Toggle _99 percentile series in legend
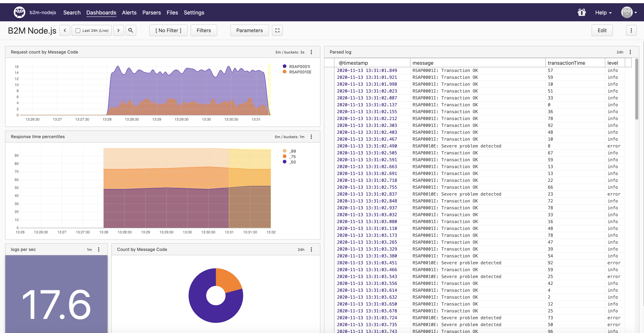Viewport: 644px width, 333px height. click(x=292, y=151)
